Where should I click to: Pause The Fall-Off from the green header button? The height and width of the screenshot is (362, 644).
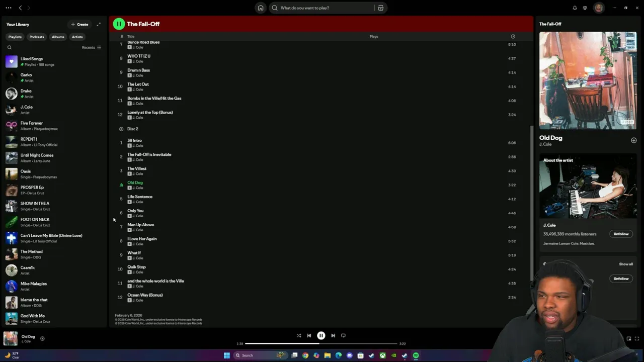pos(119,24)
